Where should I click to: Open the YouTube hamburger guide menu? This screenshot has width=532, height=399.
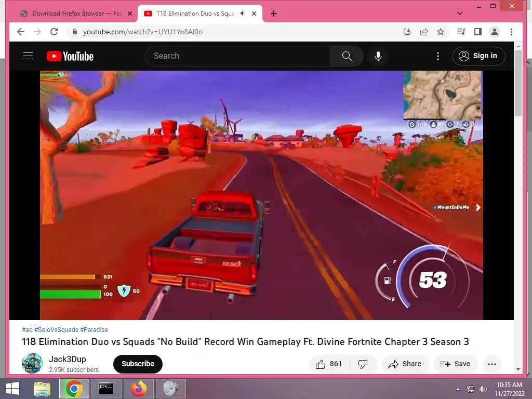tap(28, 56)
